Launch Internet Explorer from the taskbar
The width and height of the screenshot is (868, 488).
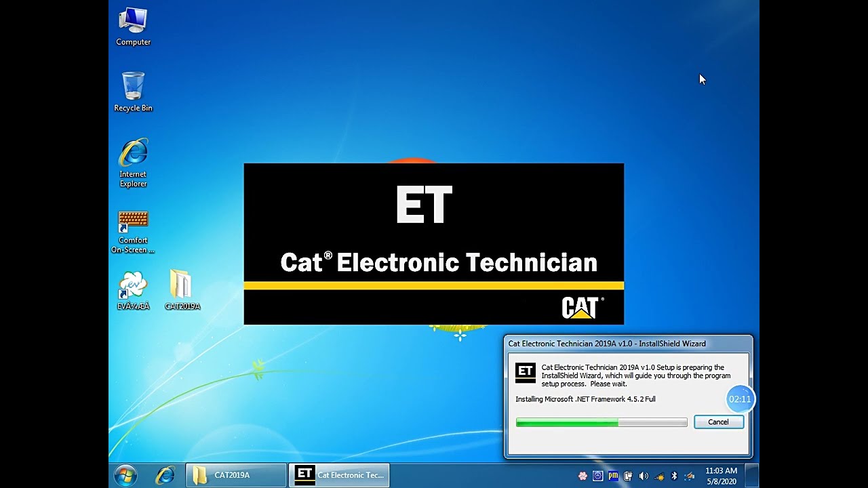pyautogui.click(x=165, y=475)
